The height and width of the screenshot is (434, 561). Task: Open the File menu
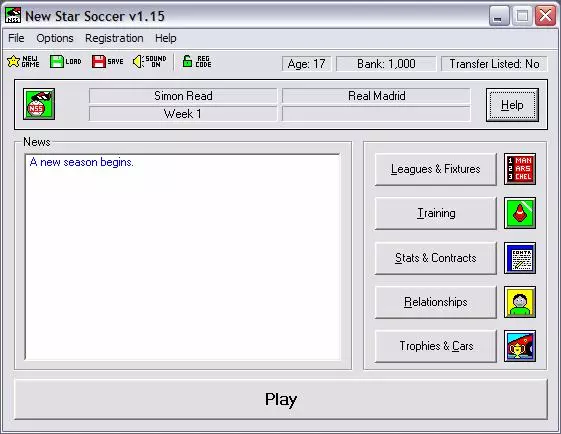point(16,38)
